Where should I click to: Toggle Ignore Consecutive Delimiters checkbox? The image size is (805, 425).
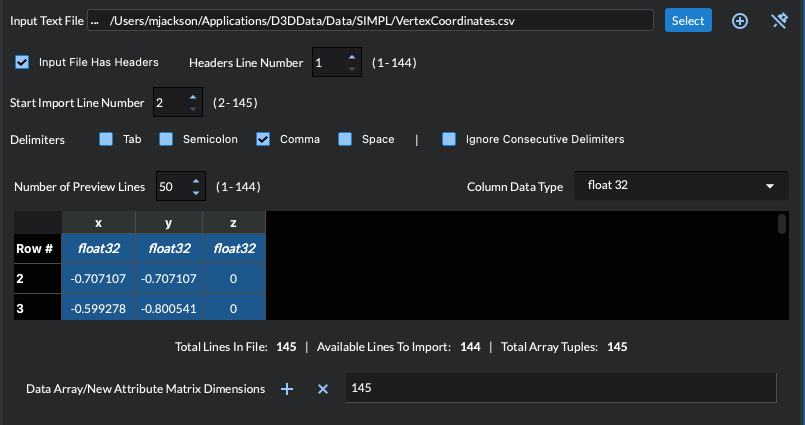[x=449, y=139]
